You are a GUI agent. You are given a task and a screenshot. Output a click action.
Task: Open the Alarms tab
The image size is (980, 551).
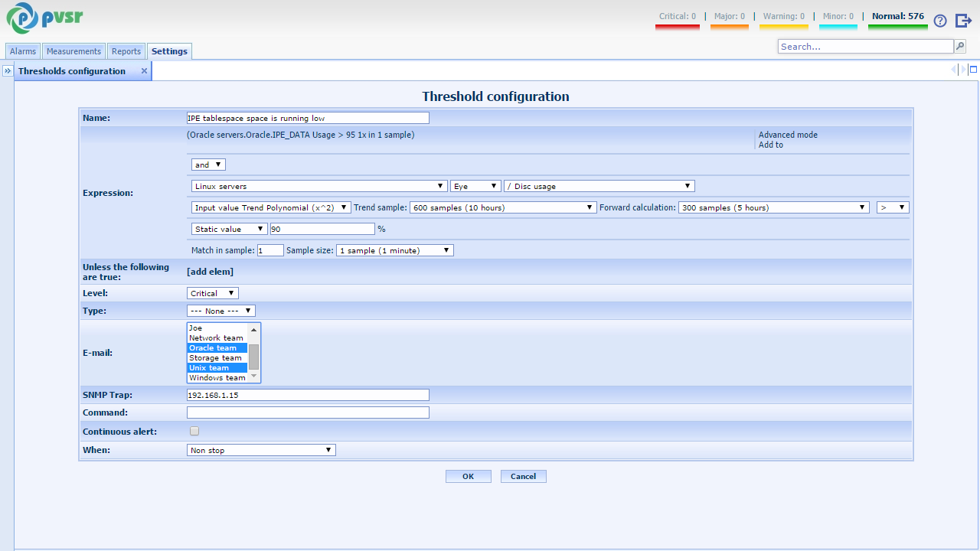coord(23,51)
